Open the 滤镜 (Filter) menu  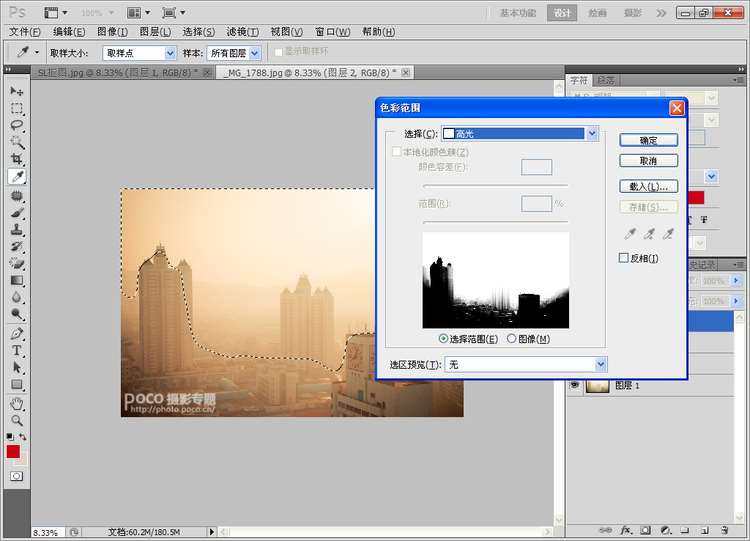tap(239, 32)
